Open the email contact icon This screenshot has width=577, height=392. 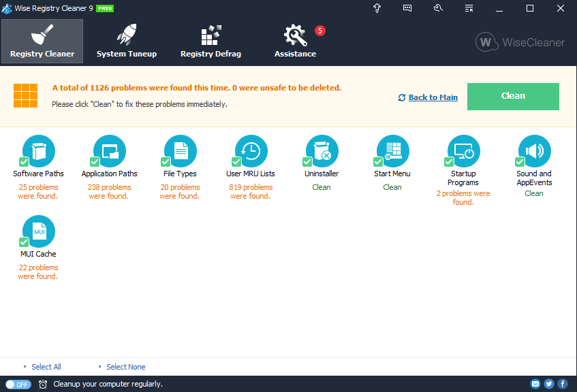[535, 384]
